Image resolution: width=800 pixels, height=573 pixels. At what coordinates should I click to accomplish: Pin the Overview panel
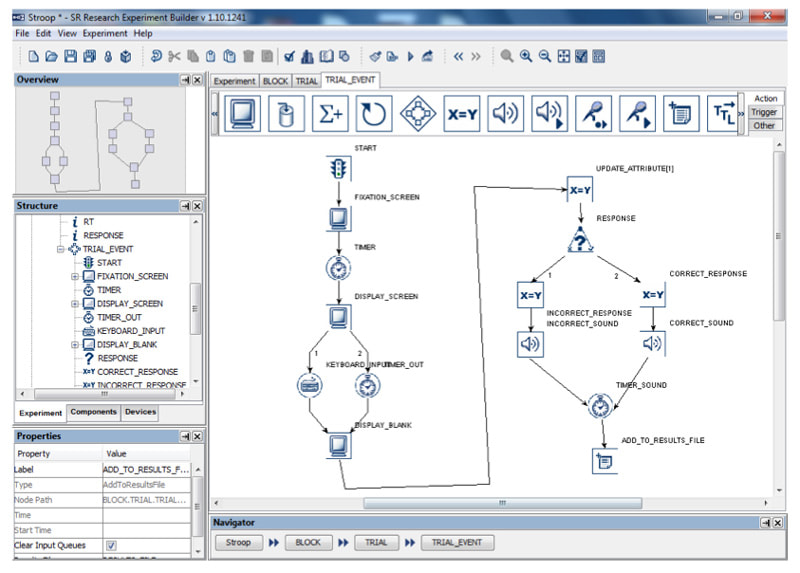coord(185,80)
